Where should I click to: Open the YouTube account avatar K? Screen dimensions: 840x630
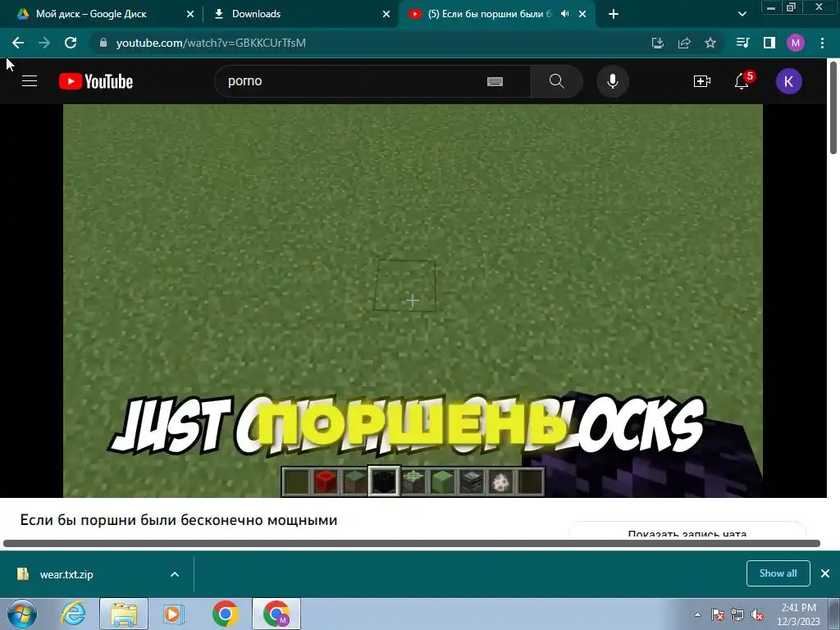coord(788,81)
